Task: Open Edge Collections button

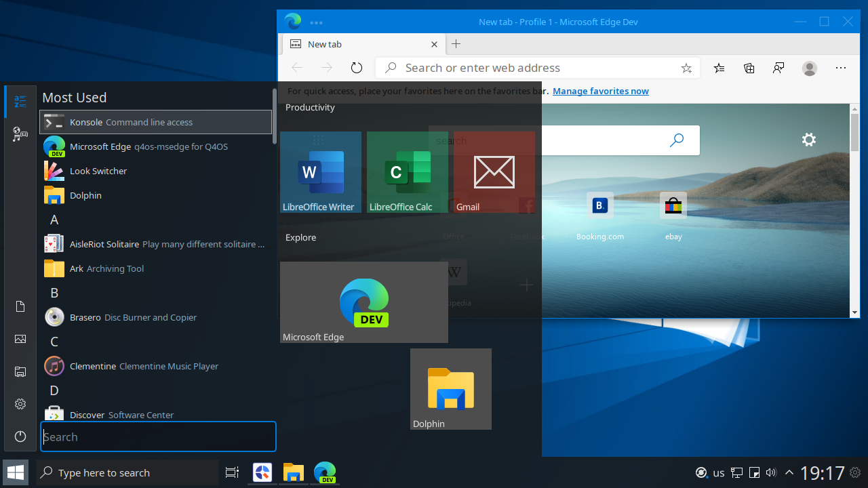Action: tap(749, 68)
